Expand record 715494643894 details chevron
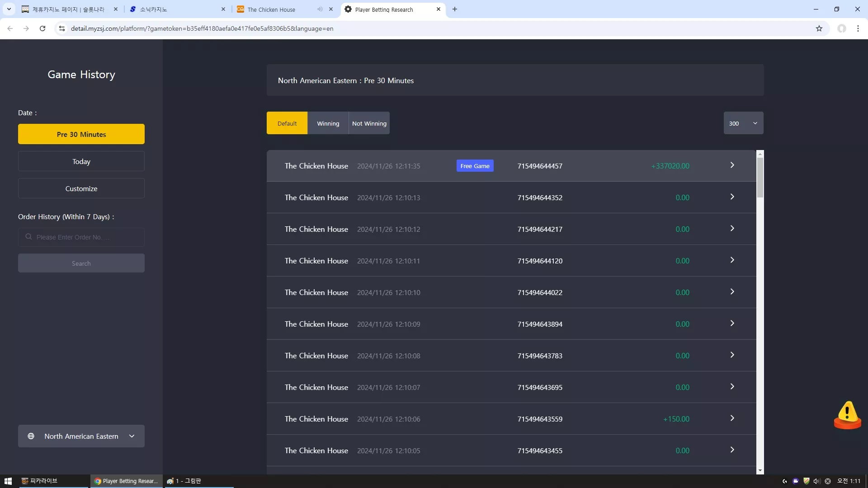 click(x=732, y=324)
